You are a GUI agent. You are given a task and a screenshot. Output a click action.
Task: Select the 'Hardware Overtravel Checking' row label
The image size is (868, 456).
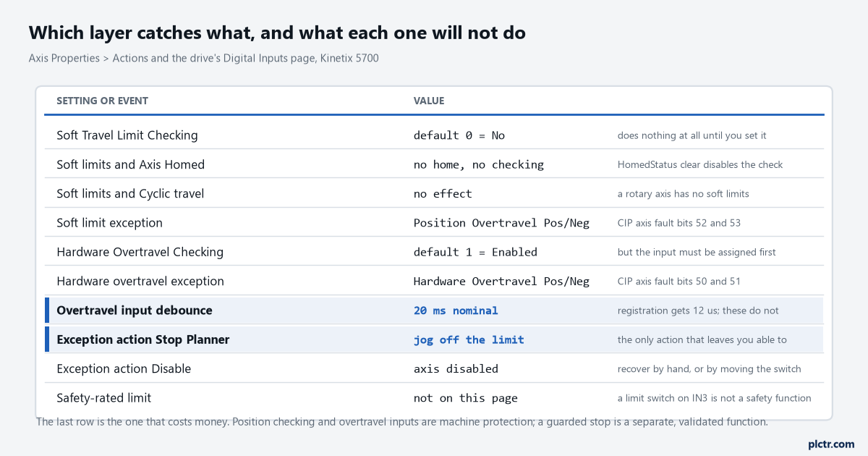click(x=140, y=252)
